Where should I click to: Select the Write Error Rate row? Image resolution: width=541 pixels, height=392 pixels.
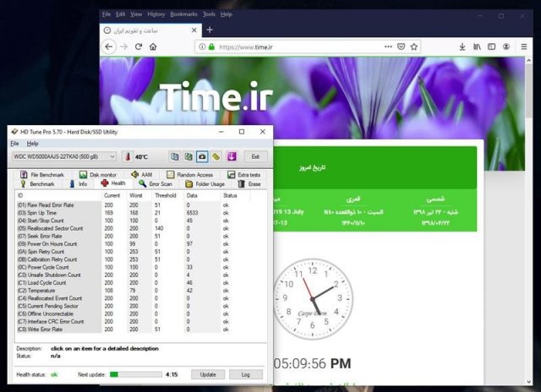click(132, 329)
